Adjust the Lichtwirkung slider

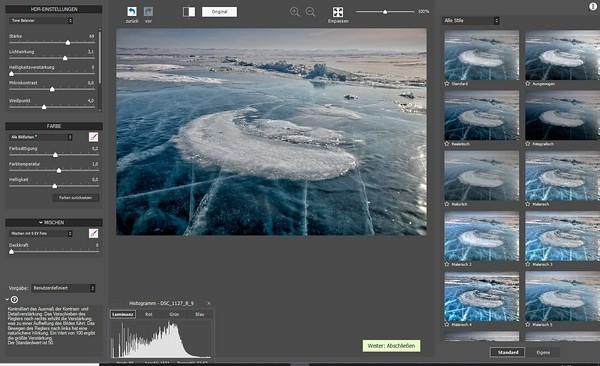click(x=52, y=58)
